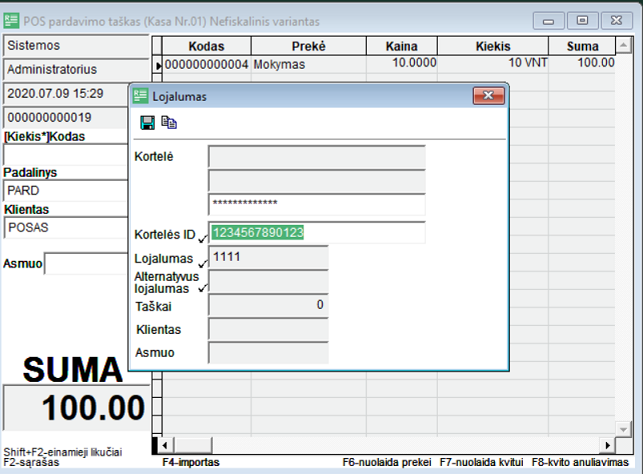Click the Kodas column header
This screenshot has width=643, height=474.
206,46
